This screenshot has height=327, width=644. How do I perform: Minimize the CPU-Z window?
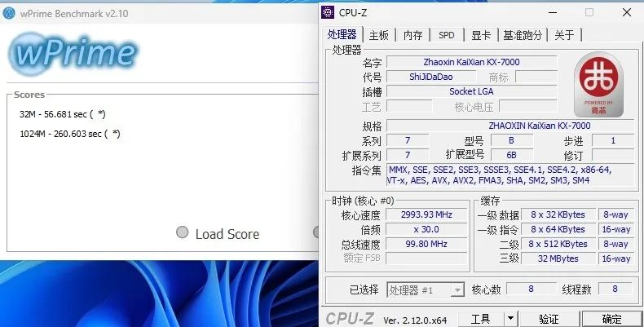click(553, 12)
